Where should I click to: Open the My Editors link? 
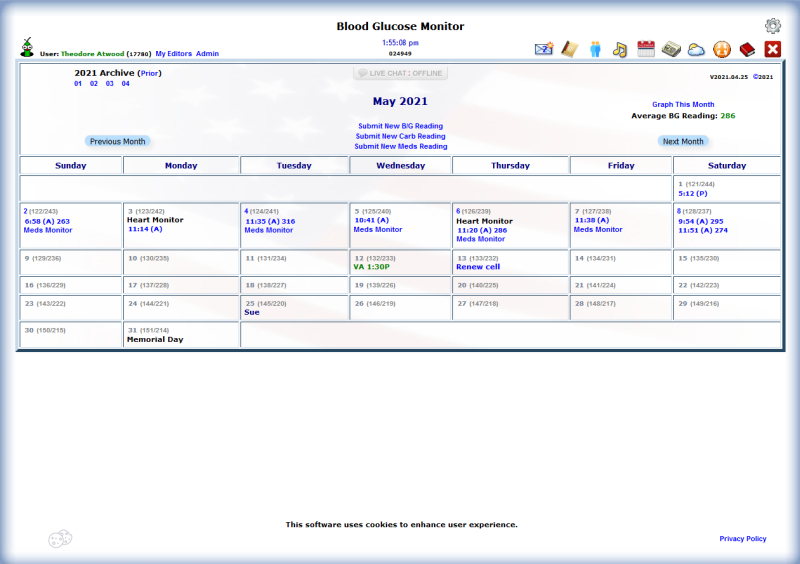pos(173,54)
